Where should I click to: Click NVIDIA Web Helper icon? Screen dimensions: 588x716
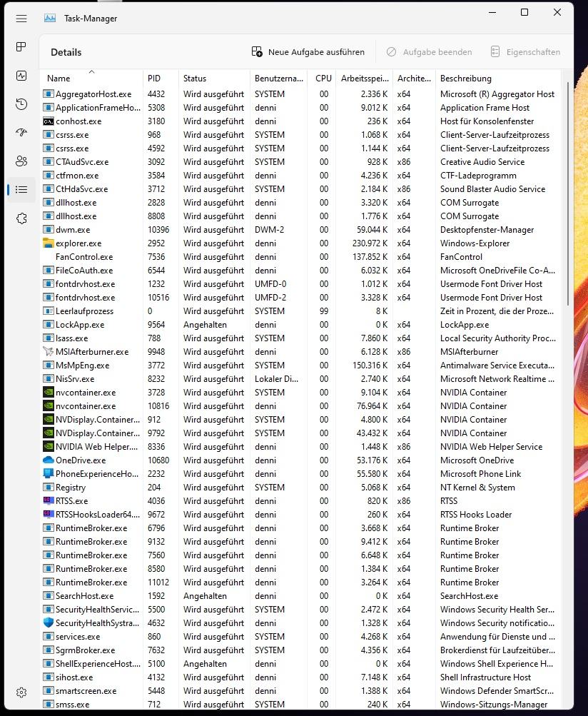[48, 447]
